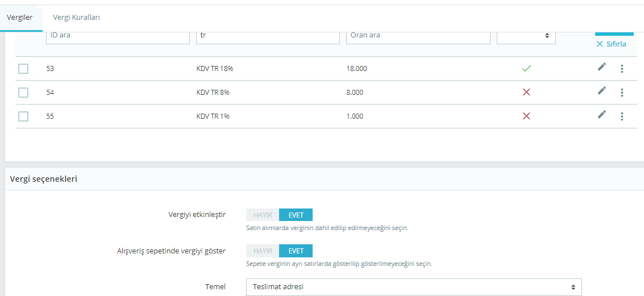Open the Temel dropdown showing Teslimat adresi
This screenshot has width=644, height=296.
pos(414,287)
